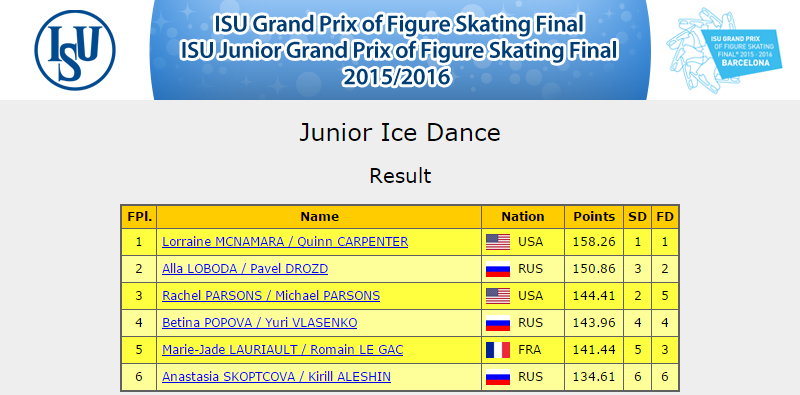
Task: Open Alla LOBODA / Pavel DROZD link
Action: pyautogui.click(x=245, y=268)
